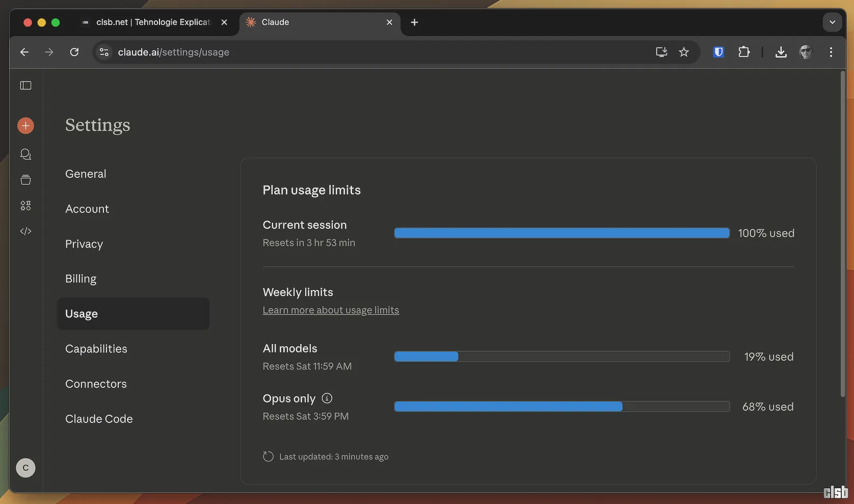Open the Bitwarden extension icon
The width and height of the screenshot is (854, 504).
click(718, 52)
